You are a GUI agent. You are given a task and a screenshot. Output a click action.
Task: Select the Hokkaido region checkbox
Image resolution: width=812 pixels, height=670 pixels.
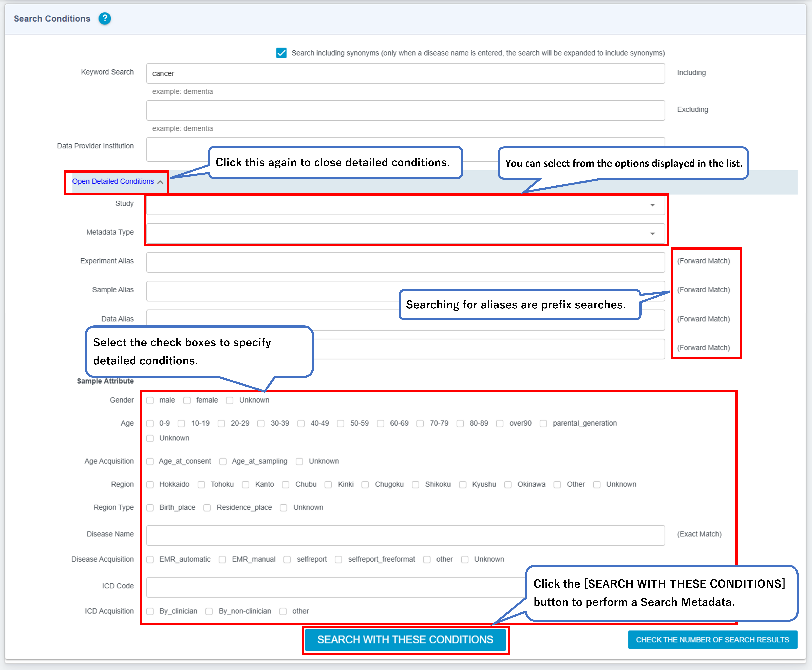pos(150,485)
